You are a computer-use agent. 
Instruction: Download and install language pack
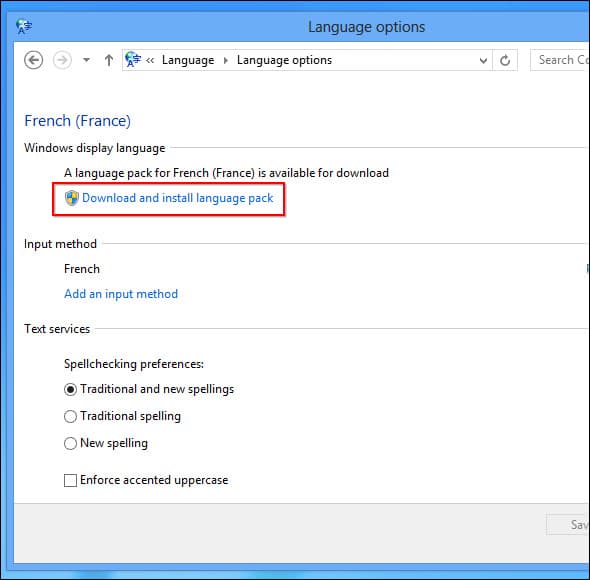tap(177, 198)
